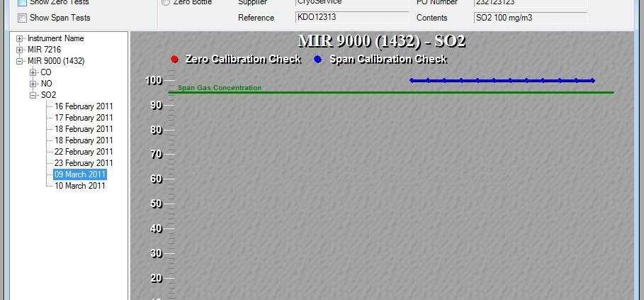Click the first blue span data point

(412, 81)
